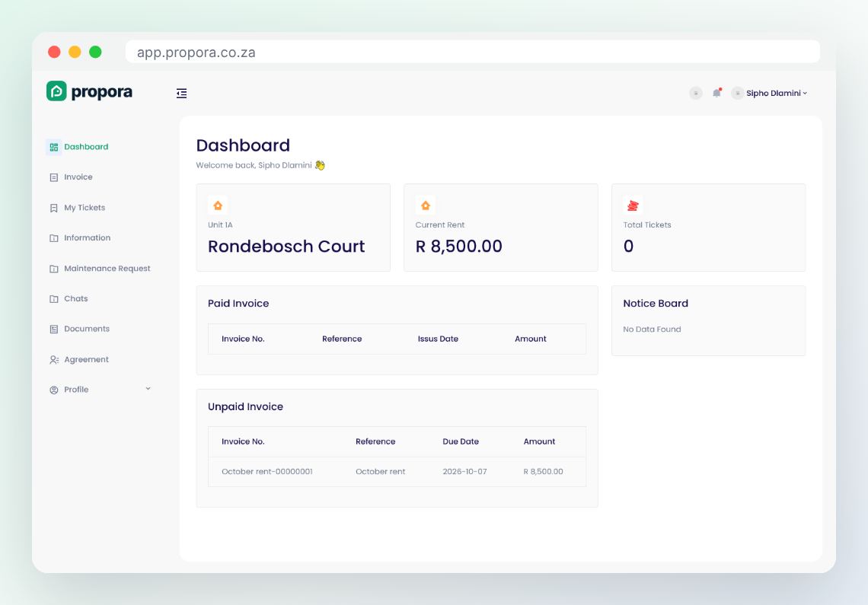Expand the Profile submenu chevron
The width and height of the screenshot is (868, 605).
point(148,389)
